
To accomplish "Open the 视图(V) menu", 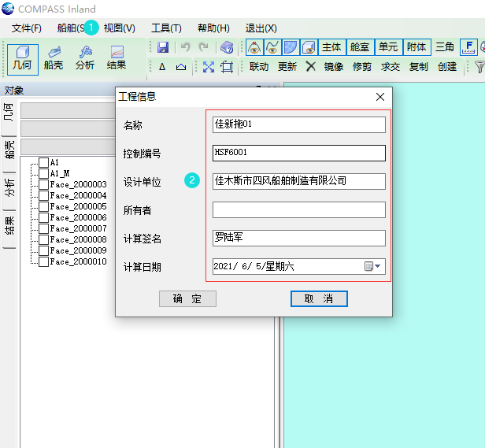I will click(120, 28).
